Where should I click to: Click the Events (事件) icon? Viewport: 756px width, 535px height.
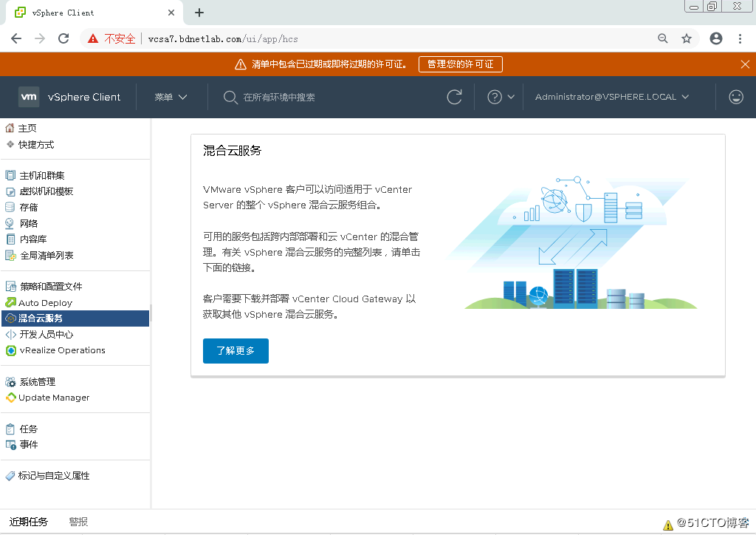10,445
